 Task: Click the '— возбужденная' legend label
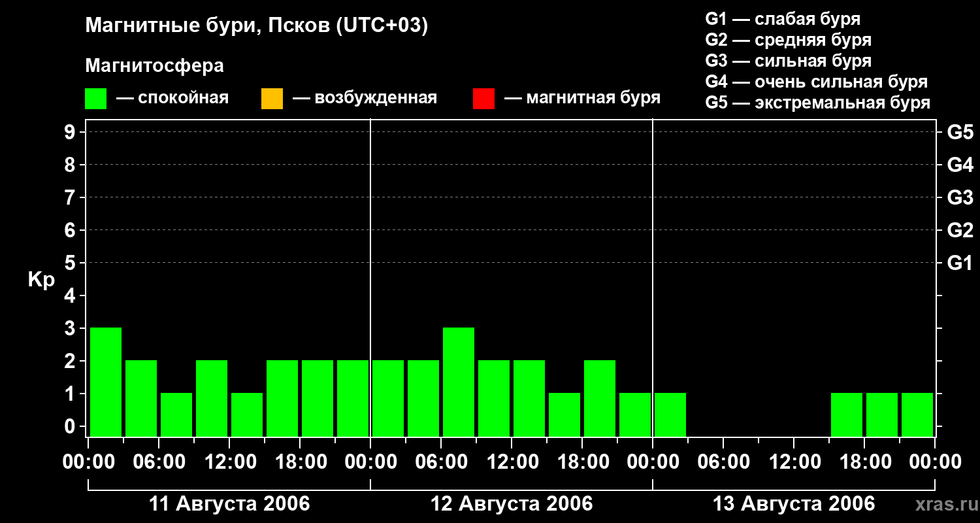click(365, 99)
